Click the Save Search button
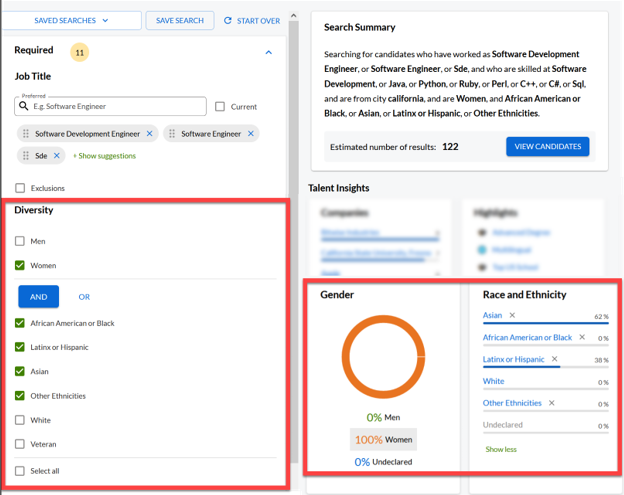 [180, 20]
